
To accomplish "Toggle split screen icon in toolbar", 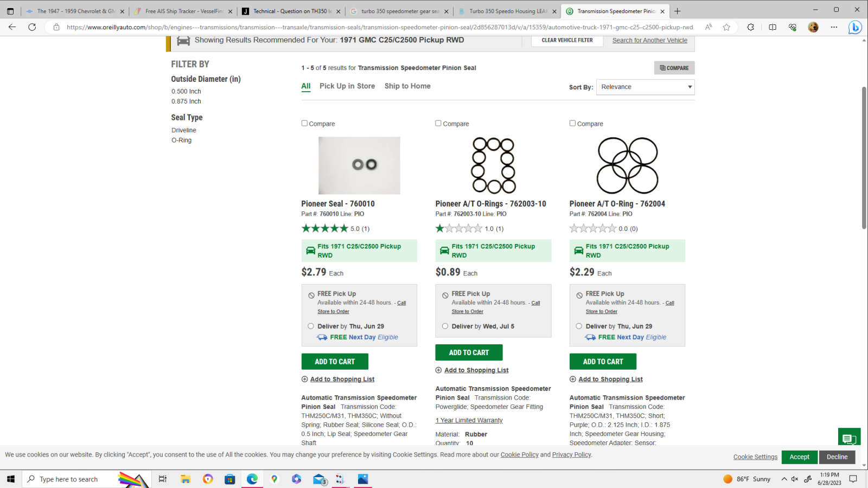I will point(773,27).
